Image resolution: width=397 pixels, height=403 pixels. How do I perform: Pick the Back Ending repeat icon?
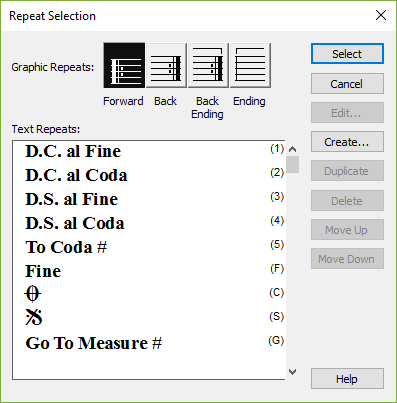[208, 65]
